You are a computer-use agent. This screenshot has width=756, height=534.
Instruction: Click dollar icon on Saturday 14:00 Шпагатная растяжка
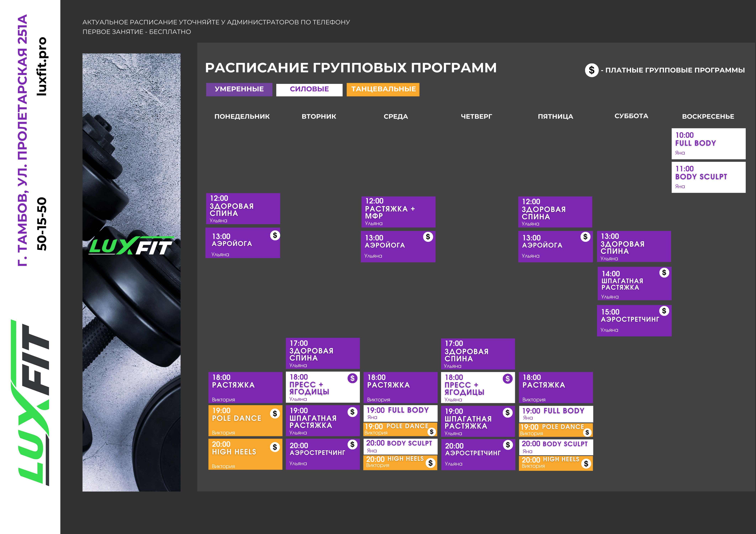click(664, 272)
